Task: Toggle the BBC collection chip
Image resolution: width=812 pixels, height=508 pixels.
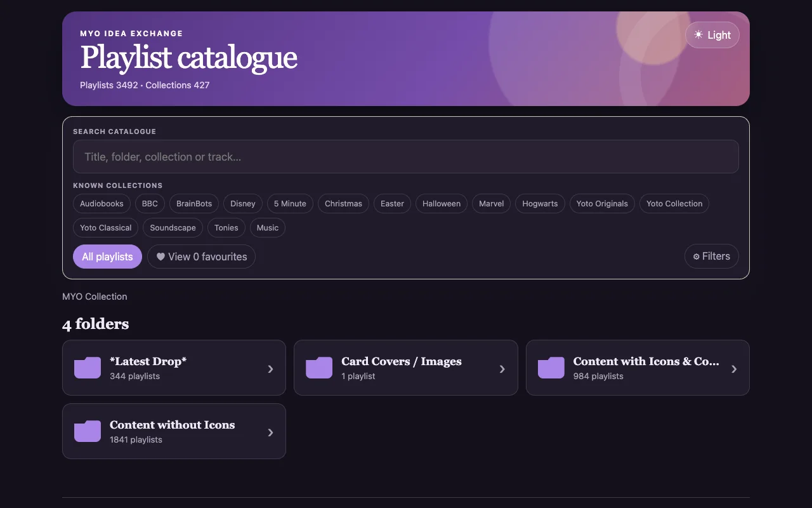Action: pos(150,204)
